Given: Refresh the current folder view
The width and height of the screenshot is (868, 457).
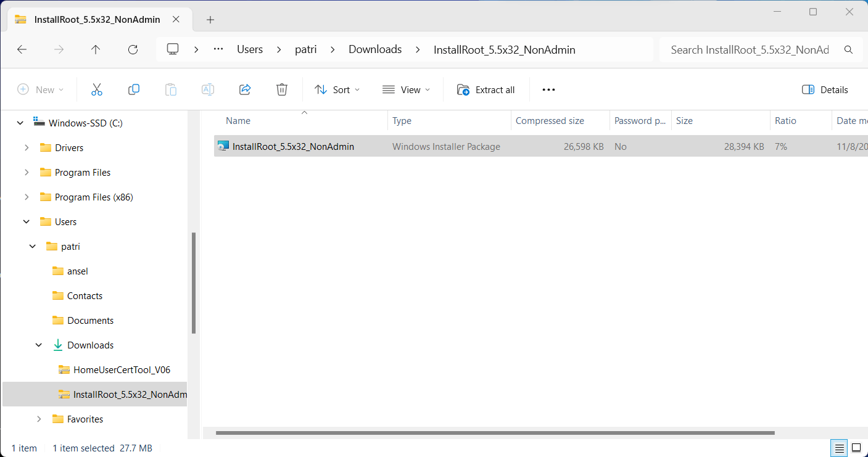Looking at the screenshot, I should point(133,49).
